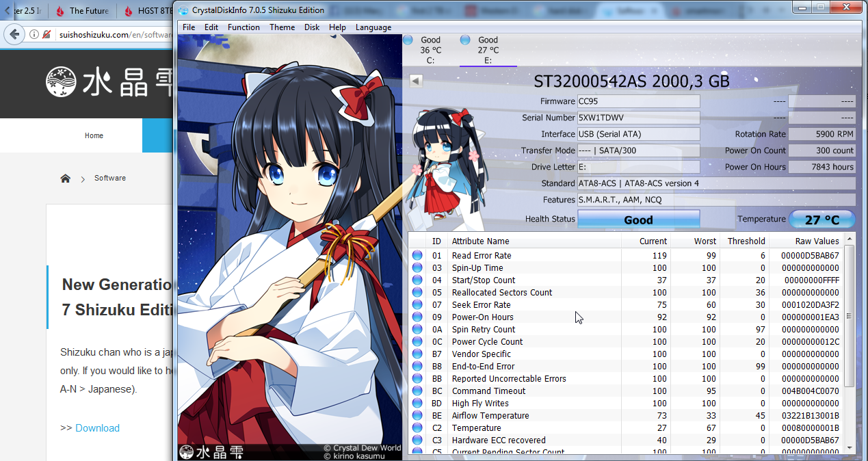
Task: Click the Raw Values column header
Action: tap(806, 241)
